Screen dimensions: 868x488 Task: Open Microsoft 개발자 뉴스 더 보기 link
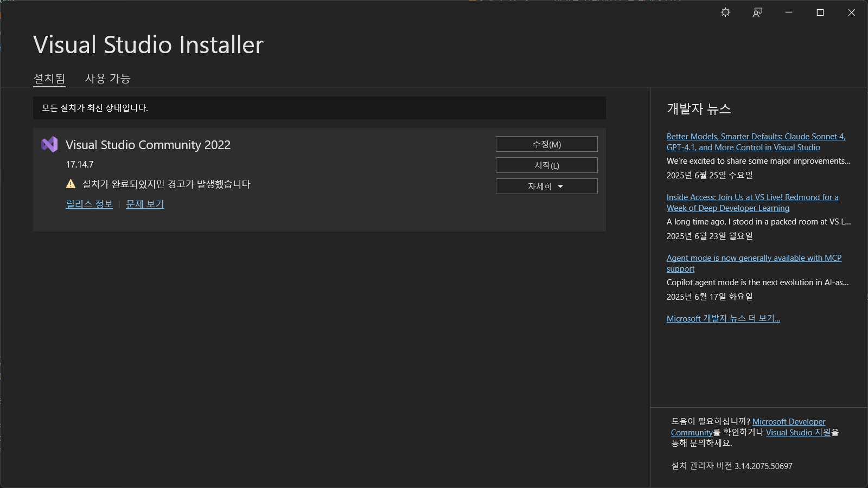[723, 318]
